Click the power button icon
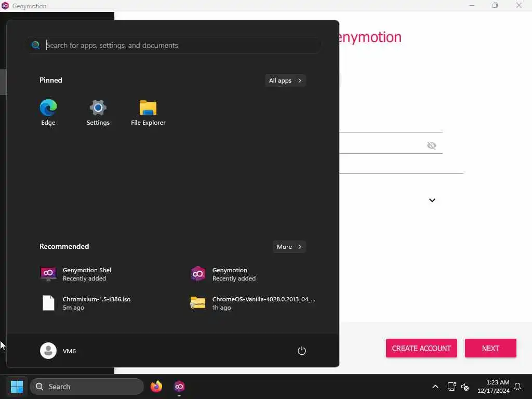 click(x=302, y=351)
